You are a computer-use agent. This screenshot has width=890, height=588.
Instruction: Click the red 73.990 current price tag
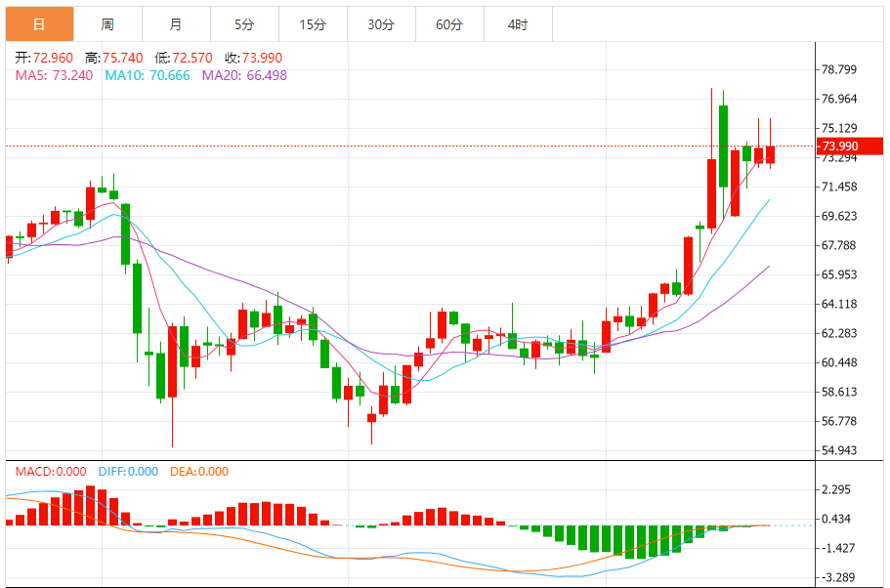pos(850,146)
